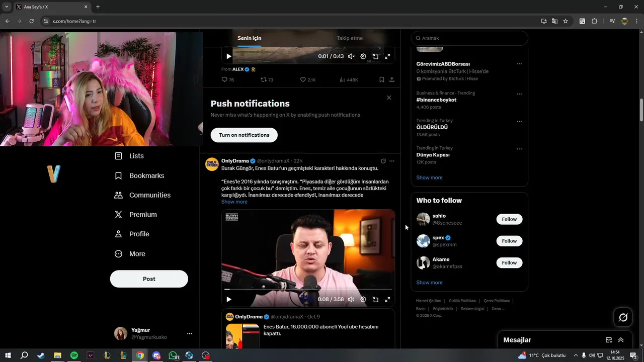
Task: Open picture-in-picture on top video
Action: click(375, 56)
